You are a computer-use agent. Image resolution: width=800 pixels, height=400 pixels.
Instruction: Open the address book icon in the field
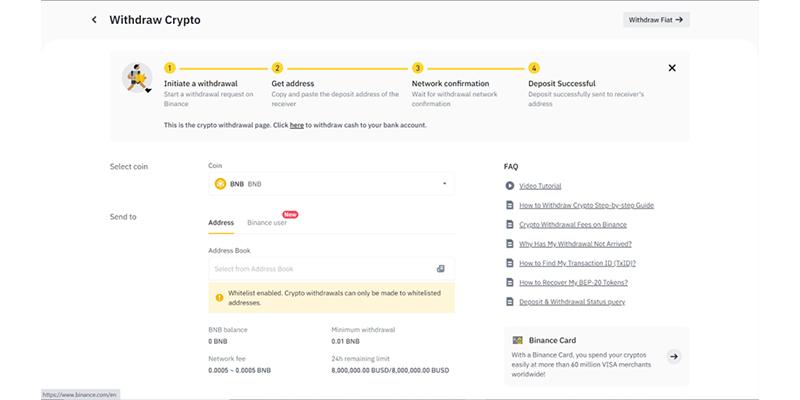(x=440, y=269)
